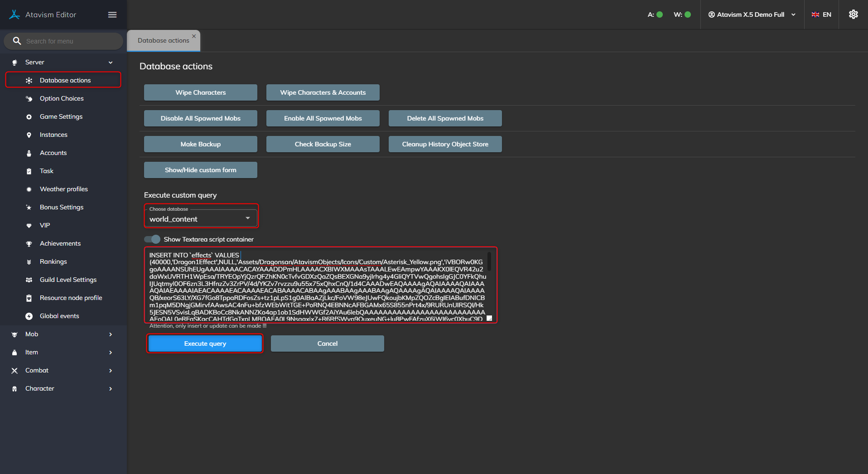Click the Resource node profile icon
Image resolution: width=868 pixels, height=474 pixels.
point(29,298)
